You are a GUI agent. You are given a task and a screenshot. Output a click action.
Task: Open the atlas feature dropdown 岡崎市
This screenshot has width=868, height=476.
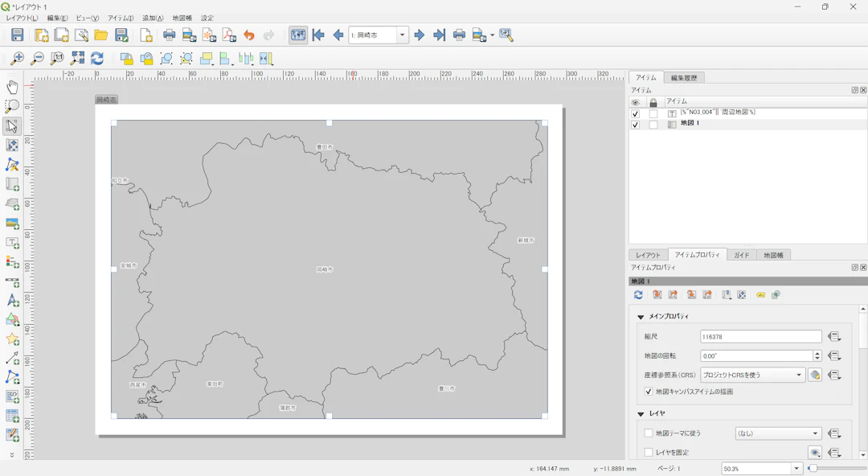403,35
